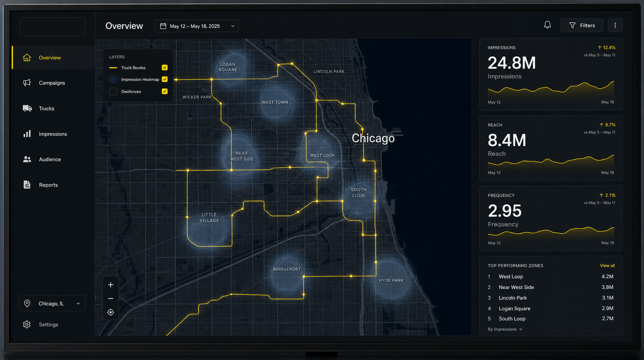Zoom out on the map with minus button
Viewport: 644px width, 360px height.
pos(111,299)
